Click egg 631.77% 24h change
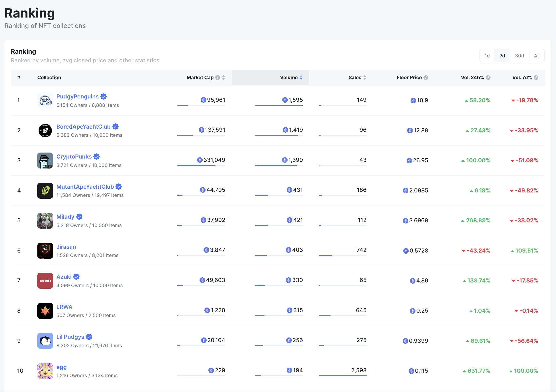This screenshot has height=392, width=556. click(x=476, y=371)
